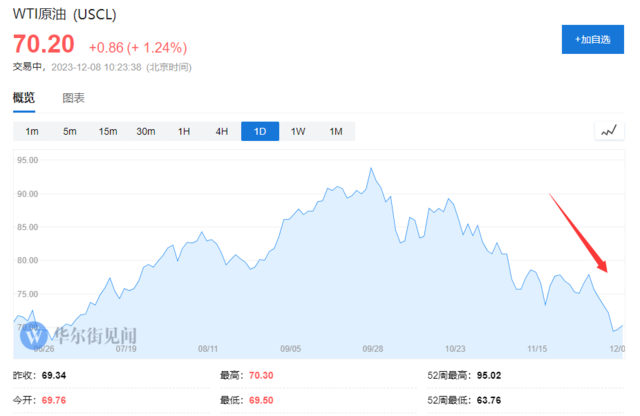Switch chart to 1H interval
This screenshot has width=640, height=416.
(x=184, y=132)
